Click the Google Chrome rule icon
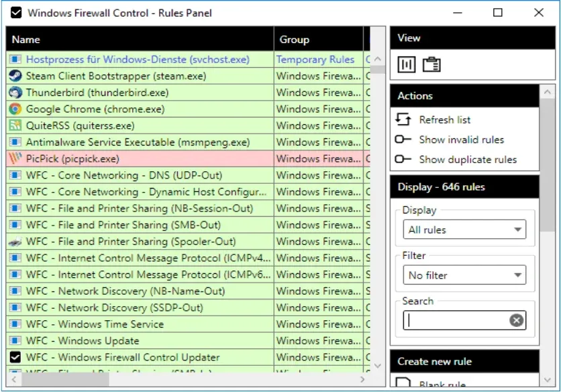 [x=15, y=109]
